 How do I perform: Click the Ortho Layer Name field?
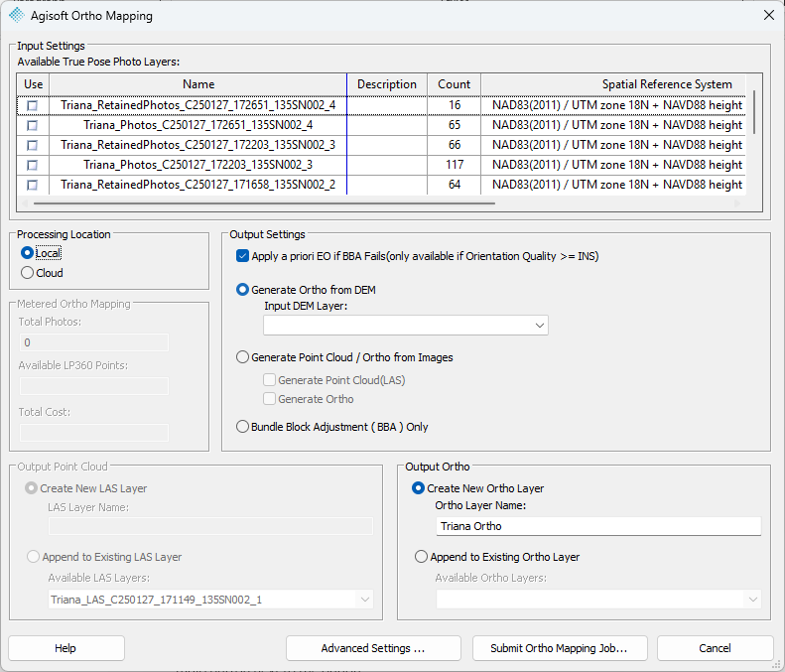(x=598, y=526)
